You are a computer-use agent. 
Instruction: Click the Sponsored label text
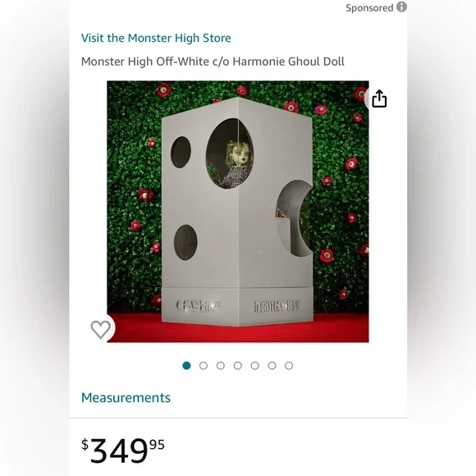click(369, 7)
